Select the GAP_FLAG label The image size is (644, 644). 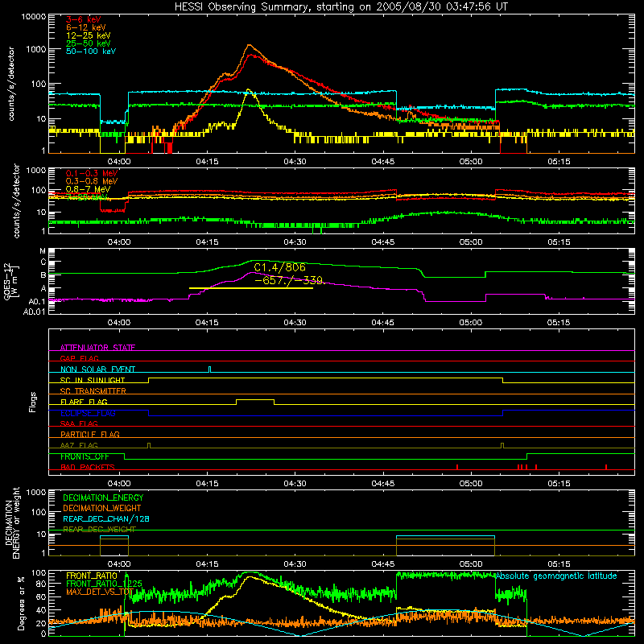click(79, 358)
